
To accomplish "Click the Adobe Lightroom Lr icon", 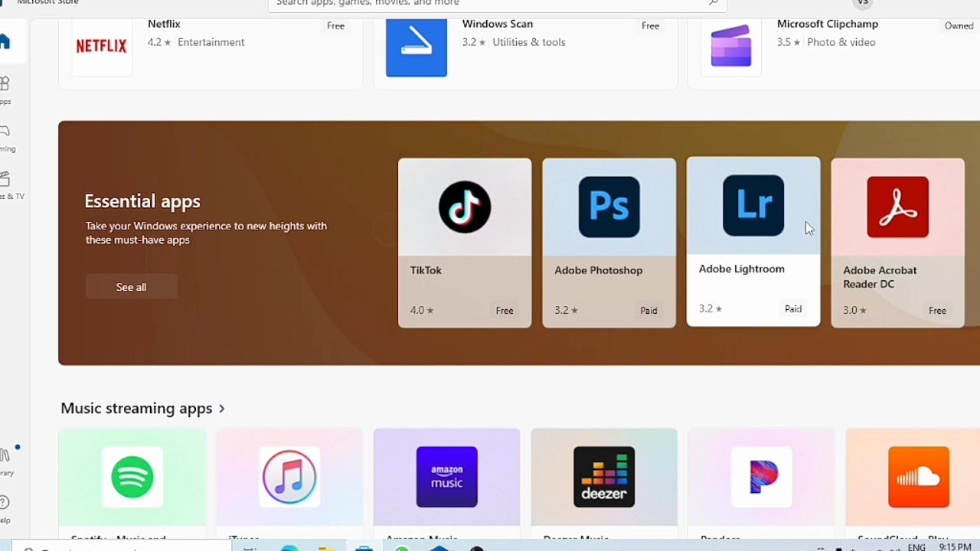I will pyautogui.click(x=753, y=205).
